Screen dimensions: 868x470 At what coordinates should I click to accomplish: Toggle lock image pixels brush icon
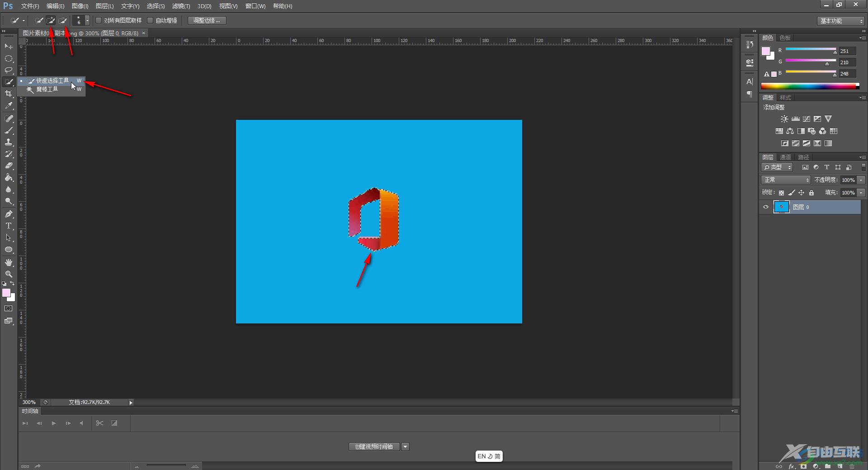click(792, 193)
